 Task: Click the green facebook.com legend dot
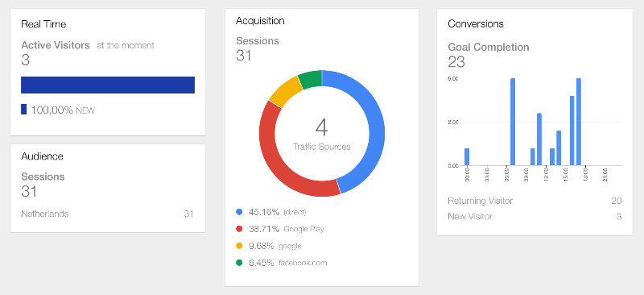pyautogui.click(x=239, y=263)
